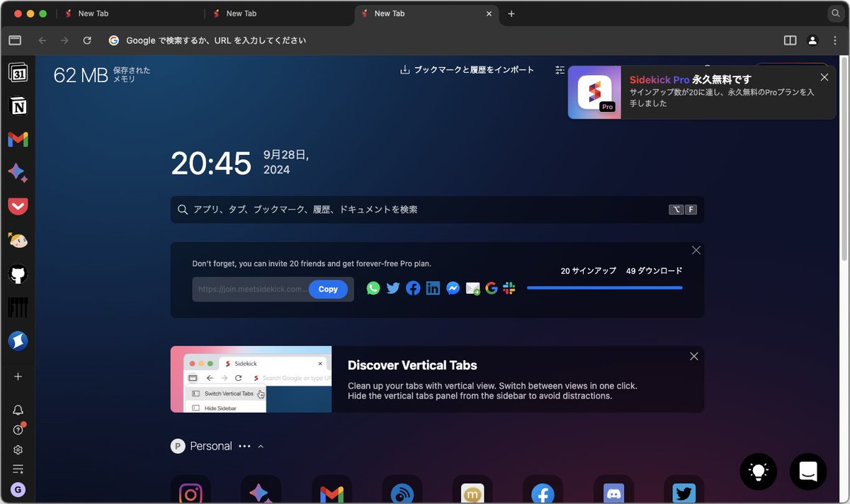The width and height of the screenshot is (850, 504).
Task: Share invite via LinkedIn
Action: 433,288
